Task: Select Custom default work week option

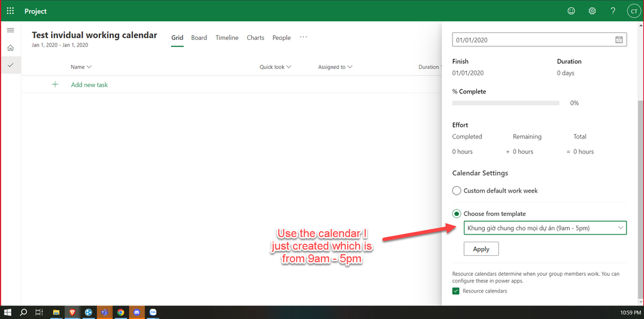Action: pos(456,191)
